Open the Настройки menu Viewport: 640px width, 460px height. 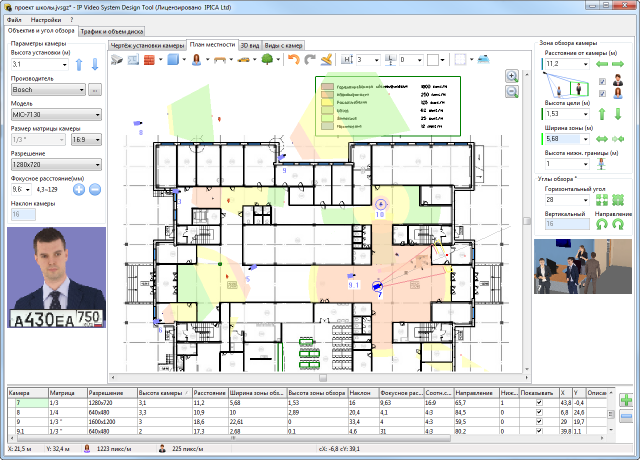46,20
